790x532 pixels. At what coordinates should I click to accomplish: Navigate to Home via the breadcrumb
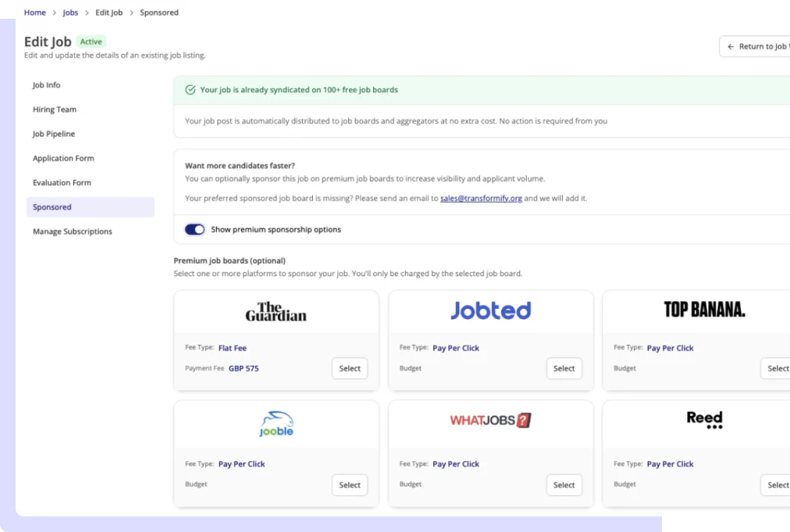[34, 12]
